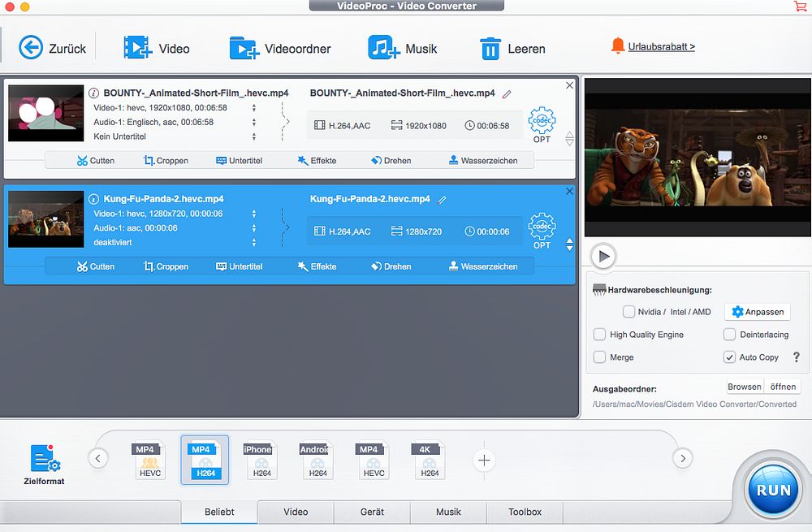Change Kung-Fu-Panda-2 Audio-1 track selector
This screenshot has height=532, width=812.
coord(253,228)
